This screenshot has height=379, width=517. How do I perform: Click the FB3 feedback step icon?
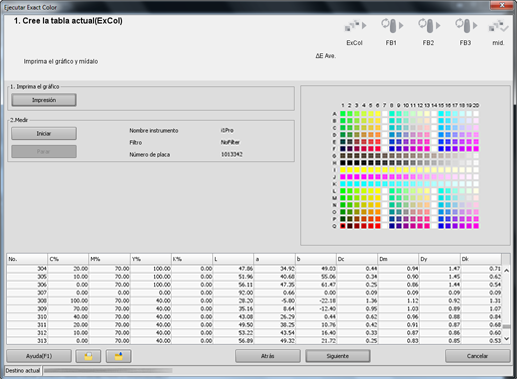466,26
